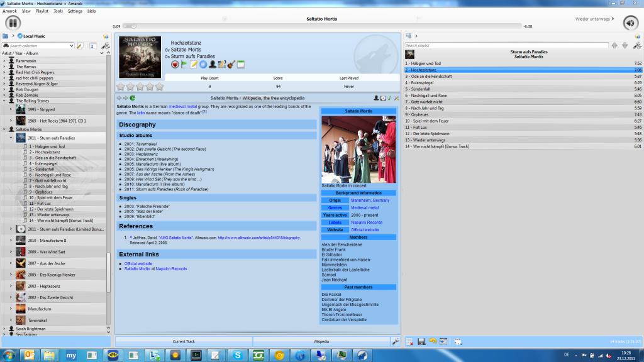Show the track page in the Wikipedia applet
This screenshot has width=644, height=362.
click(389, 98)
